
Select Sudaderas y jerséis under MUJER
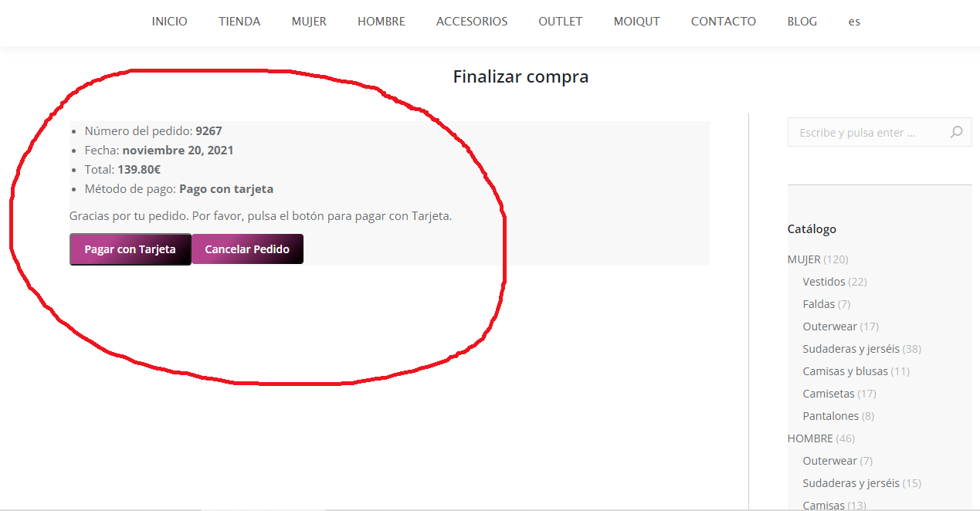pos(851,349)
